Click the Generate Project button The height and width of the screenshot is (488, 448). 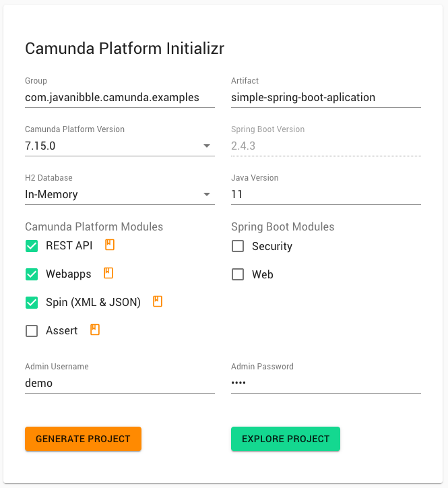[x=83, y=439]
